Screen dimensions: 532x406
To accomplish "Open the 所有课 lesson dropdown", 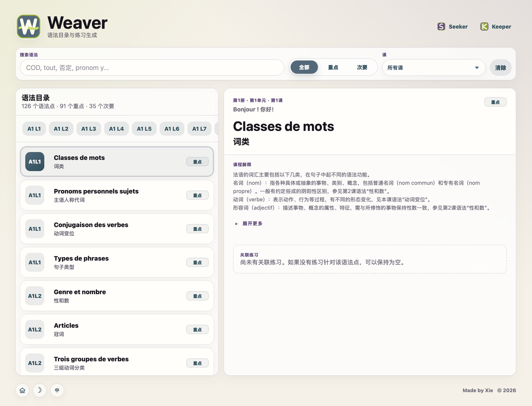I will (434, 68).
